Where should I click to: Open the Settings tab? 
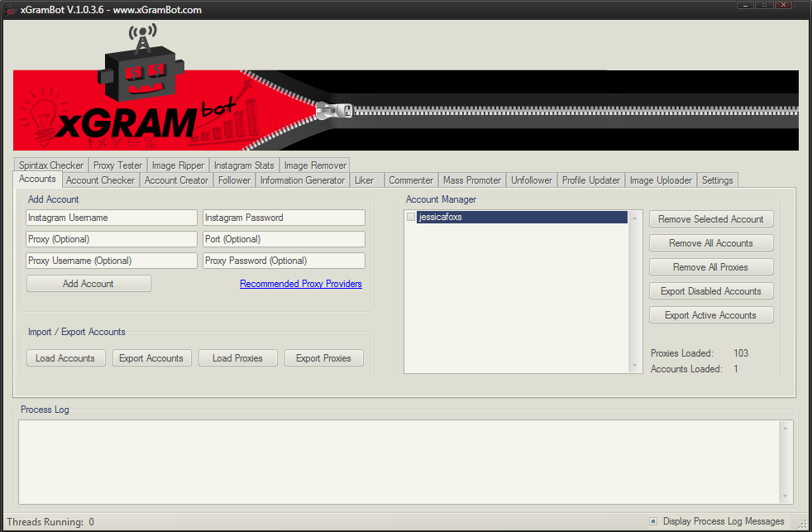click(x=717, y=180)
